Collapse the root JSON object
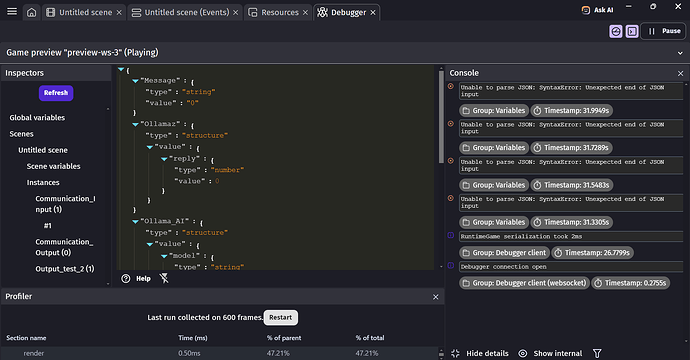Viewport: 690px width, 360px height. [x=121, y=70]
